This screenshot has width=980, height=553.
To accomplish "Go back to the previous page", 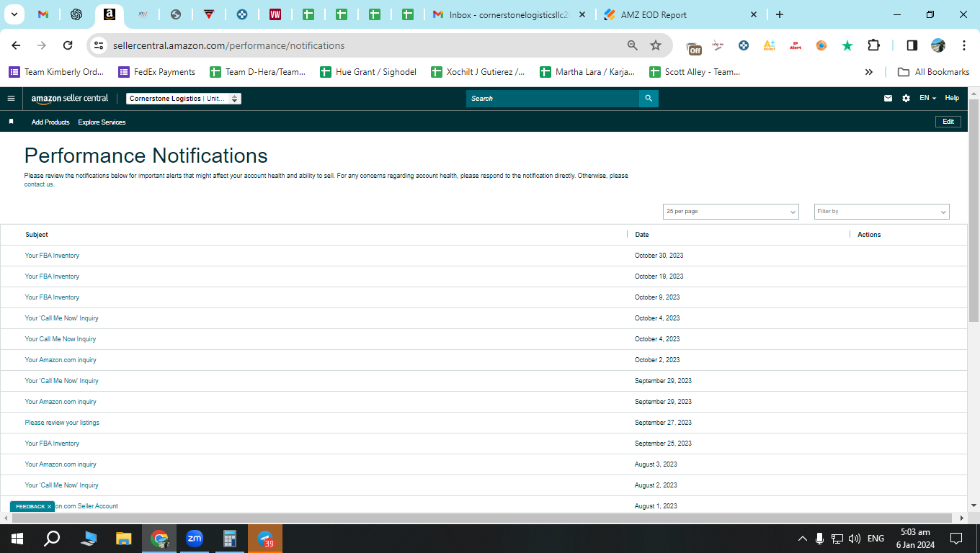I will pyautogui.click(x=16, y=45).
